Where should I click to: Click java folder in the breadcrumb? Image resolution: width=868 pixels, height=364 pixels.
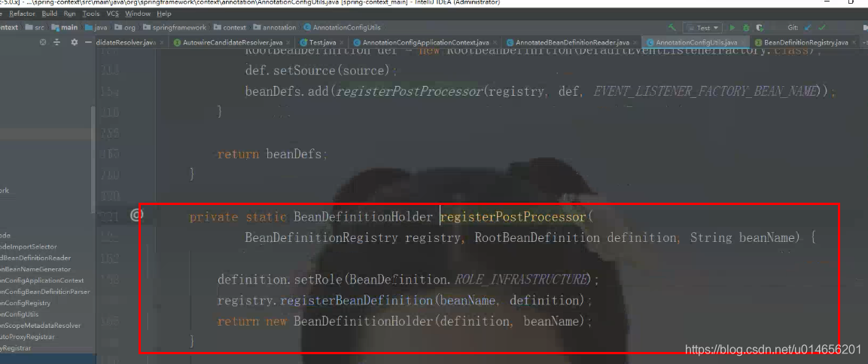pos(95,28)
